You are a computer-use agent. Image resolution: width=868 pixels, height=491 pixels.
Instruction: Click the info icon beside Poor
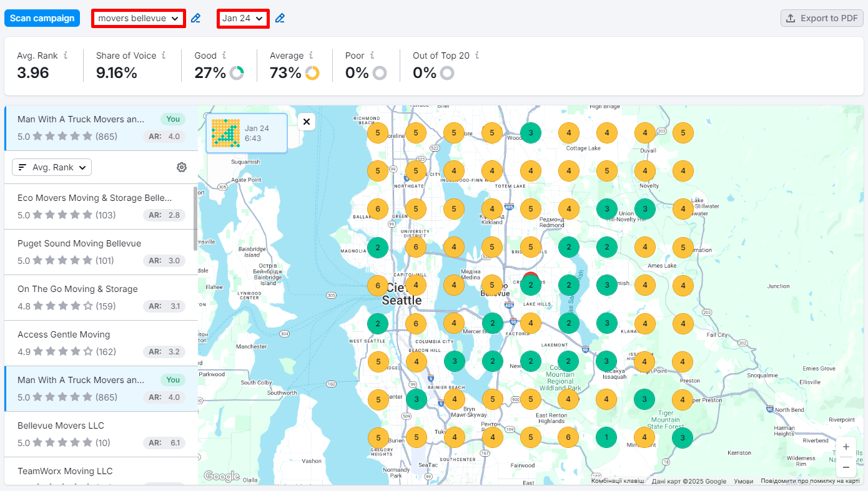[372, 56]
